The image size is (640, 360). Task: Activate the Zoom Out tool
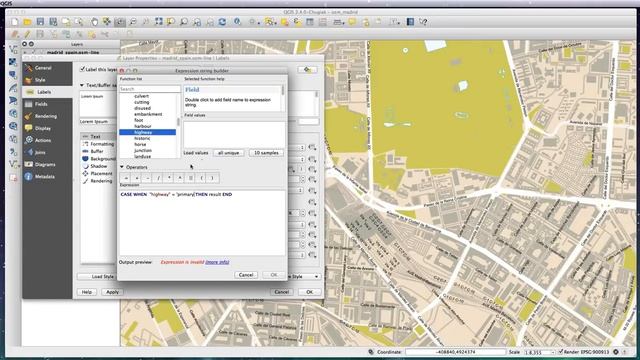point(133,22)
